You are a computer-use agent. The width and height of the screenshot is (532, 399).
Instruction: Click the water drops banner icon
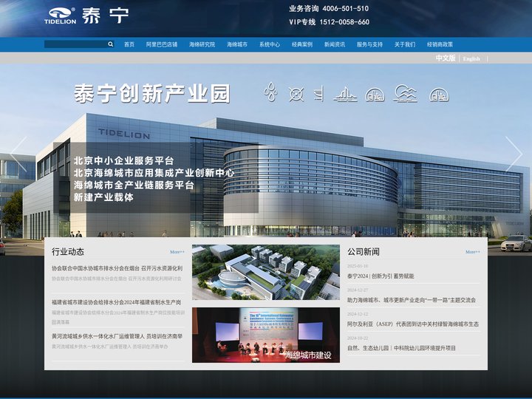[x=270, y=92]
